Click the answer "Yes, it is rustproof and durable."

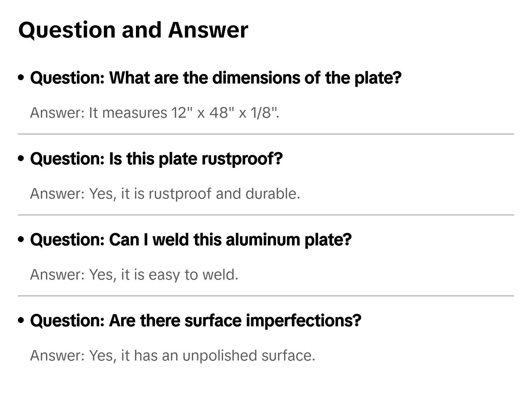pyautogui.click(x=165, y=194)
